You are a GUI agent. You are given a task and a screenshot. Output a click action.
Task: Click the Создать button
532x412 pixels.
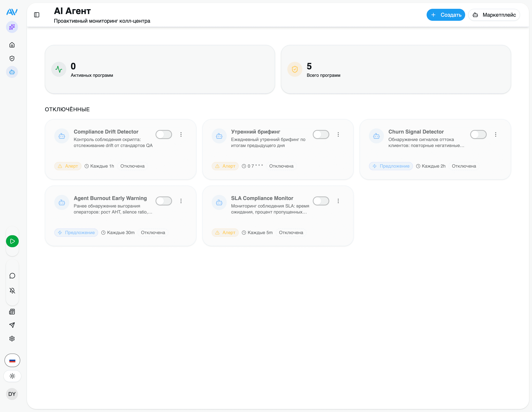[x=446, y=15]
